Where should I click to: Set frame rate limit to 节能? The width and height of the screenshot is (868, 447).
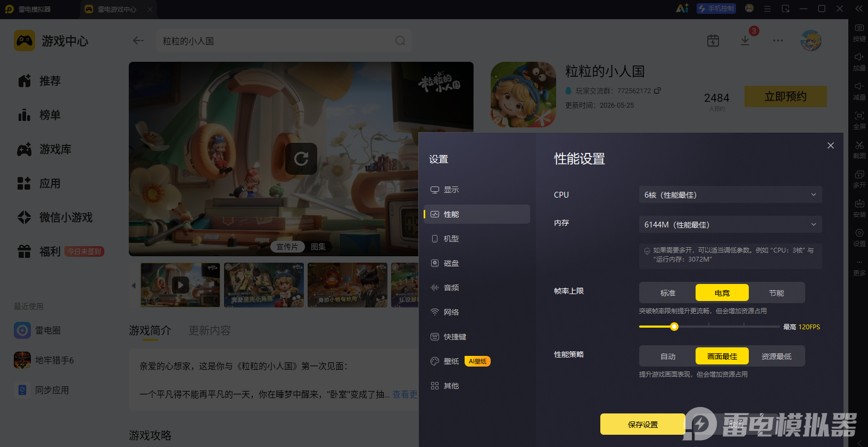coord(776,293)
